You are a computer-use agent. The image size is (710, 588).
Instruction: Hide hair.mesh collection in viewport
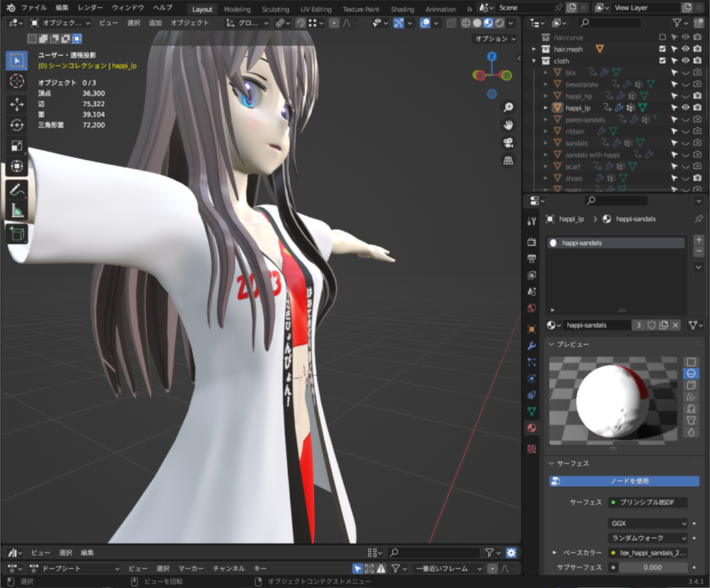click(x=686, y=49)
